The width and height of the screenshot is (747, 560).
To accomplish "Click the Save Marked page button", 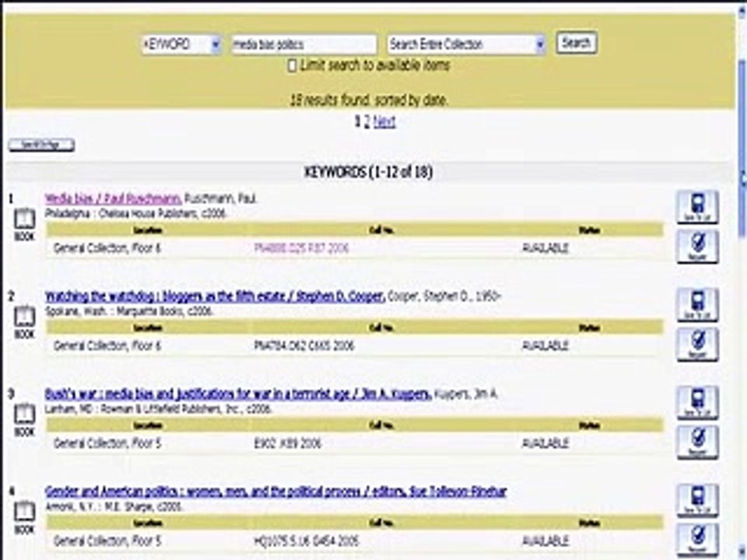I will pos(41,145).
